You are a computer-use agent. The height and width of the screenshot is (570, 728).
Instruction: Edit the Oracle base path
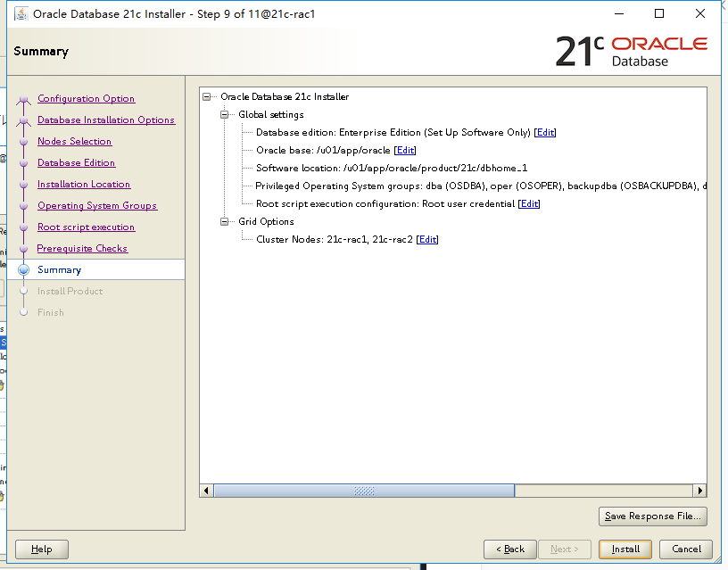point(405,151)
